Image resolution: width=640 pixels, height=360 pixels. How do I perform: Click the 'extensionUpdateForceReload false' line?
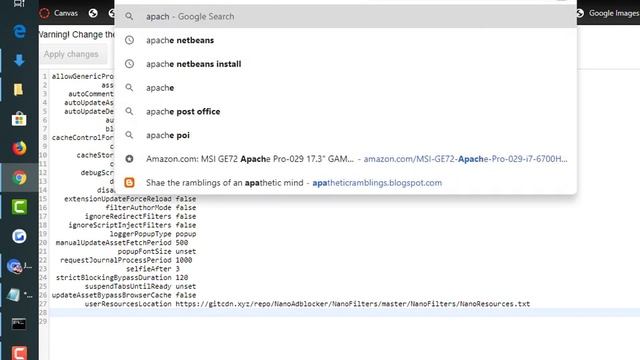[130, 199]
